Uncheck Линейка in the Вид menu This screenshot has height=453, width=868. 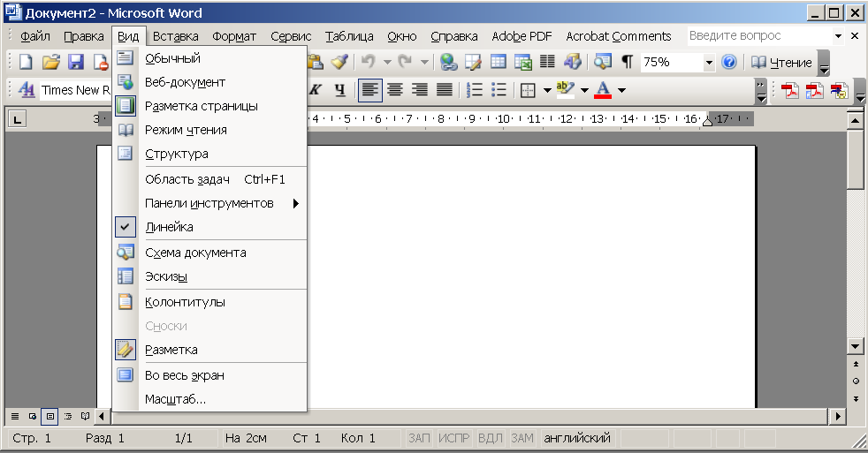(x=209, y=227)
